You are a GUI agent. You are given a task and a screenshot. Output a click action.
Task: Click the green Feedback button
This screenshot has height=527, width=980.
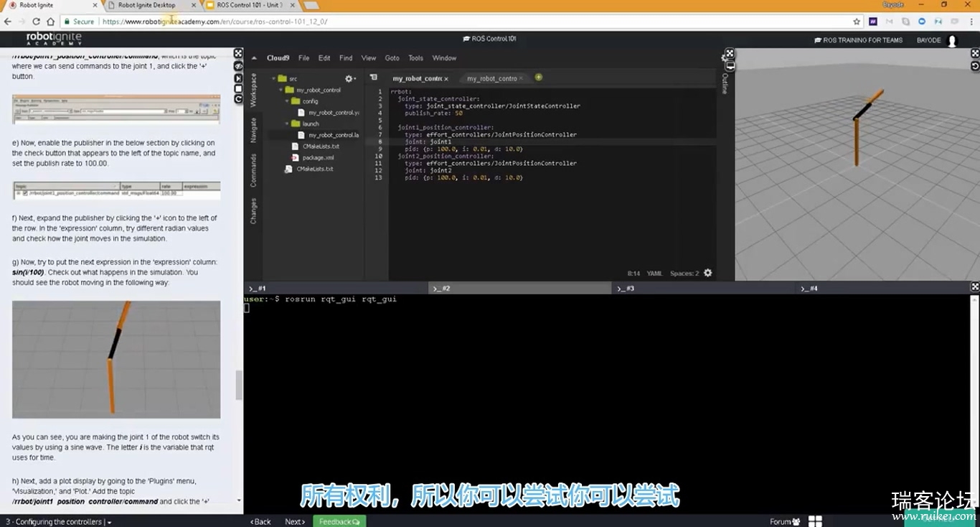(x=339, y=521)
